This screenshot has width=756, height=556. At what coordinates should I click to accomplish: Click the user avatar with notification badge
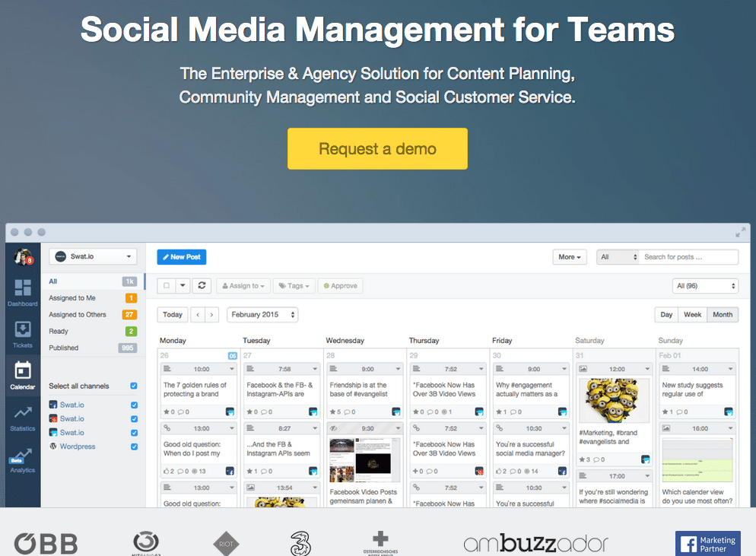click(23, 257)
